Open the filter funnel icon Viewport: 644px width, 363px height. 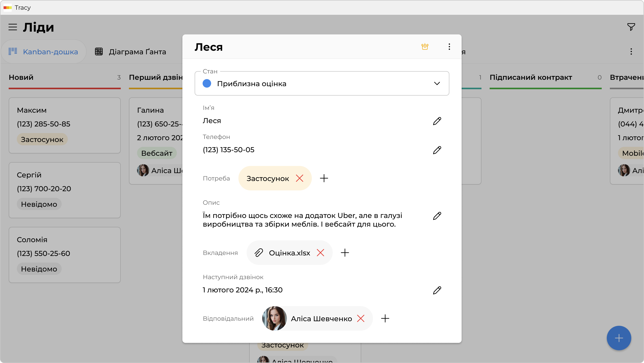click(631, 27)
